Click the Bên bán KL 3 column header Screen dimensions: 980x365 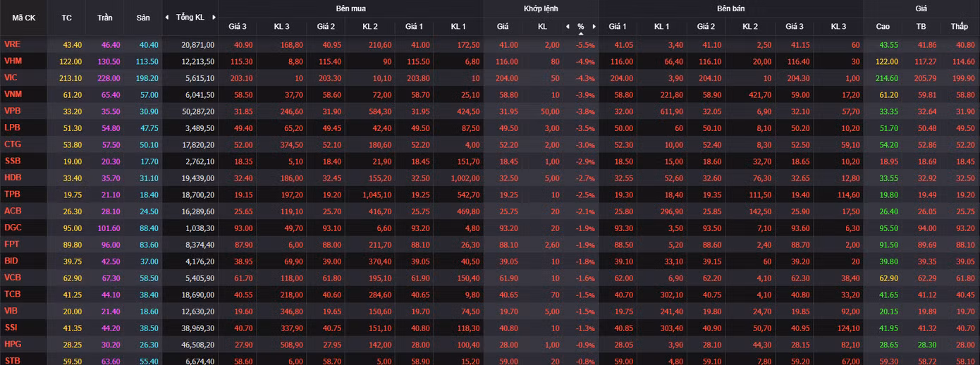838,27
